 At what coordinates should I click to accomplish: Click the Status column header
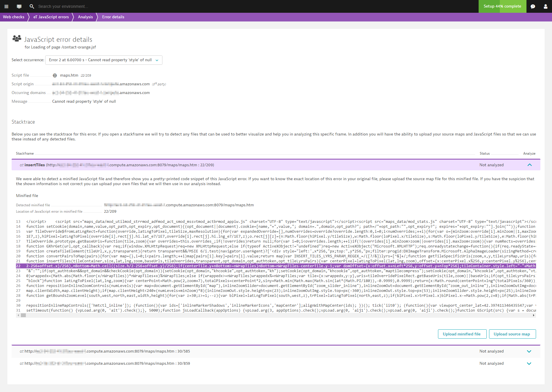click(x=485, y=153)
